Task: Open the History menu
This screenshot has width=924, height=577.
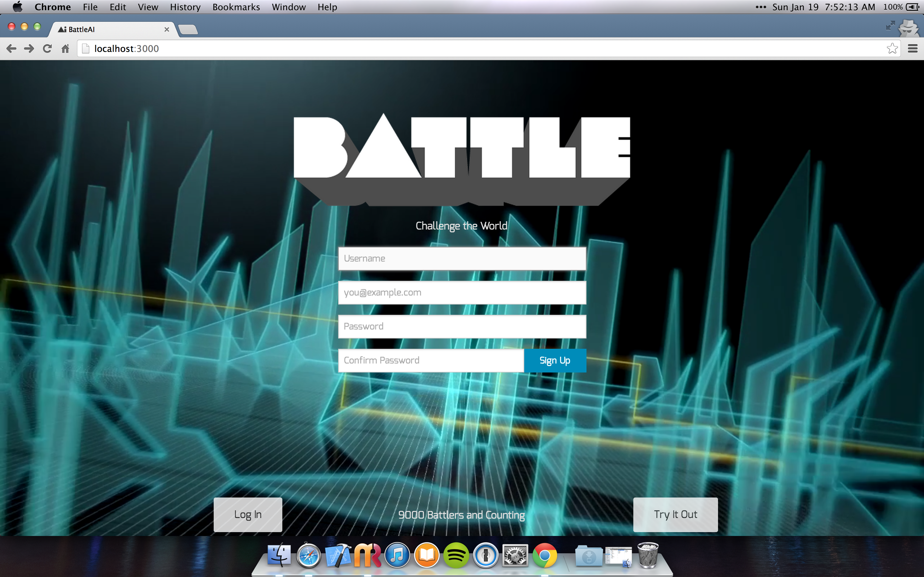Action: (x=185, y=7)
